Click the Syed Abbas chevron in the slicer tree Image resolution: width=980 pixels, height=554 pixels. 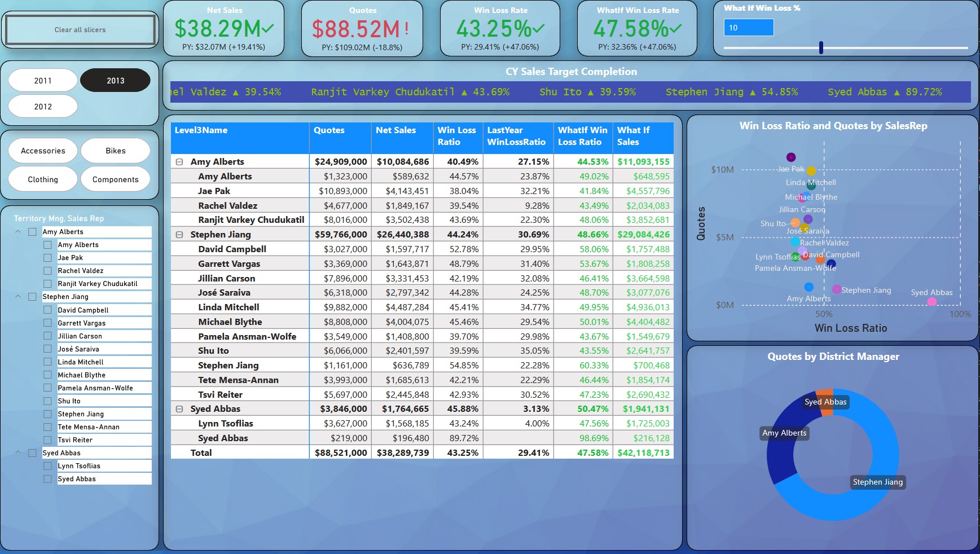point(18,453)
